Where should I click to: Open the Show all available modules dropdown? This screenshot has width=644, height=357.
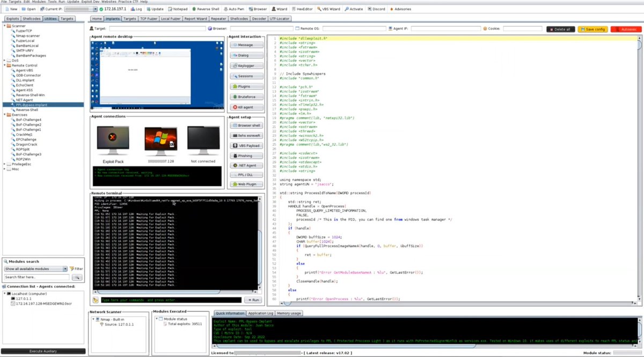(35, 269)
